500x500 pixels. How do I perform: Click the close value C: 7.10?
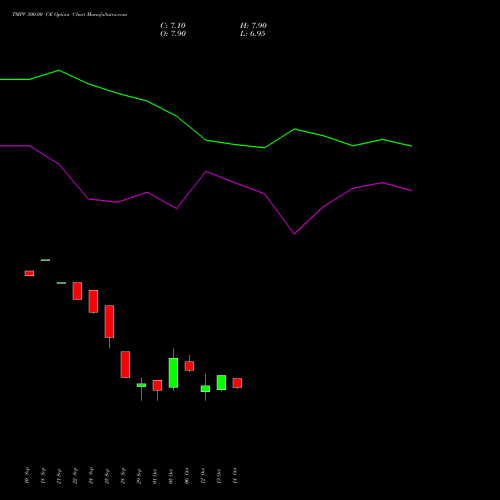173,26
